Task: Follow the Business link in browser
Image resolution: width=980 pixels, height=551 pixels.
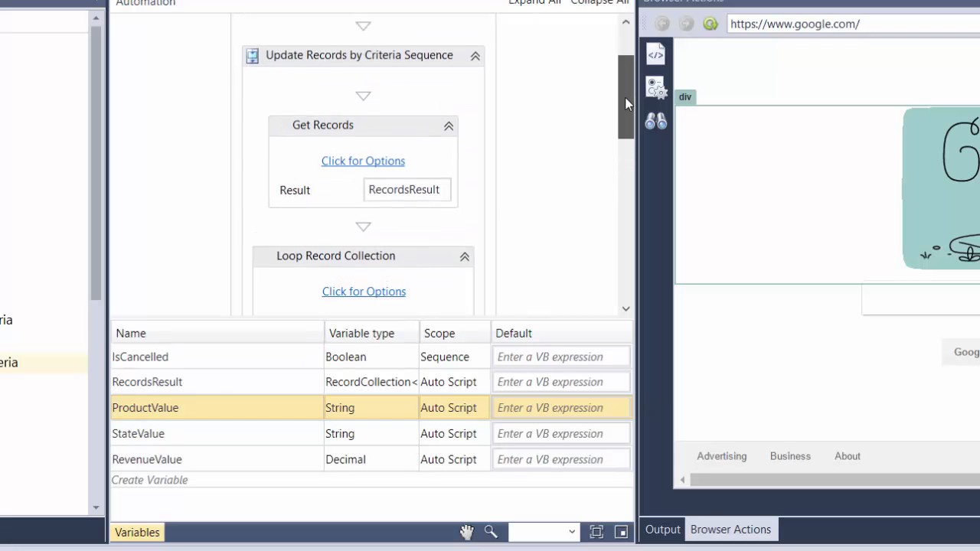Action: tap(790, 456)
